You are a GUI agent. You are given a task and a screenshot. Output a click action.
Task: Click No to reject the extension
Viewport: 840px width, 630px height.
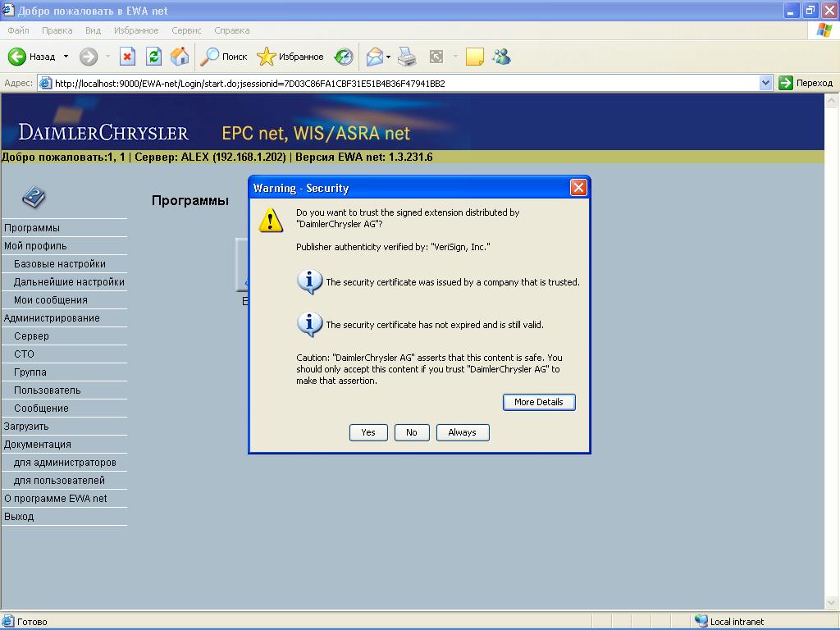coord(412,432)
